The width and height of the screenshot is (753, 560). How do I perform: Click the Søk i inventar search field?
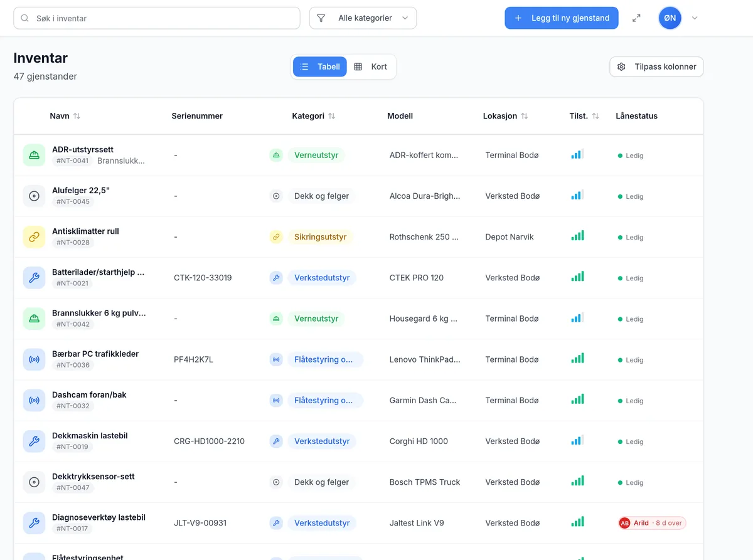click(157, 18)
